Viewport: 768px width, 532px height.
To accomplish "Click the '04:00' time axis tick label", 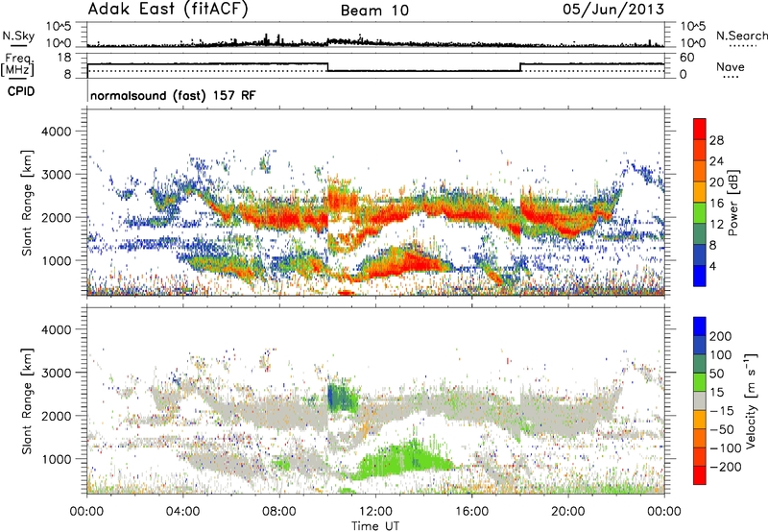I will click(183, 512).
